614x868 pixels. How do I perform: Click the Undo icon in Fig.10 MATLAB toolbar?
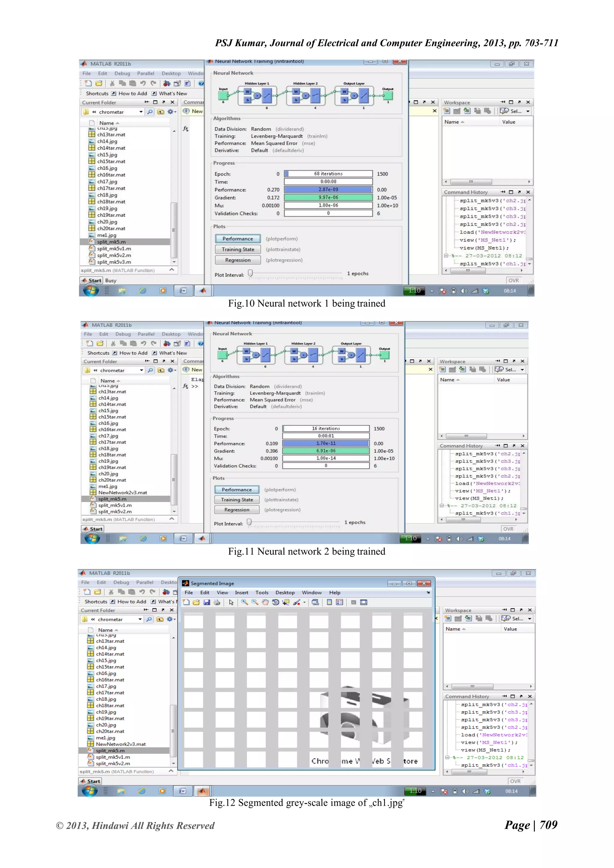pos(143,83)
